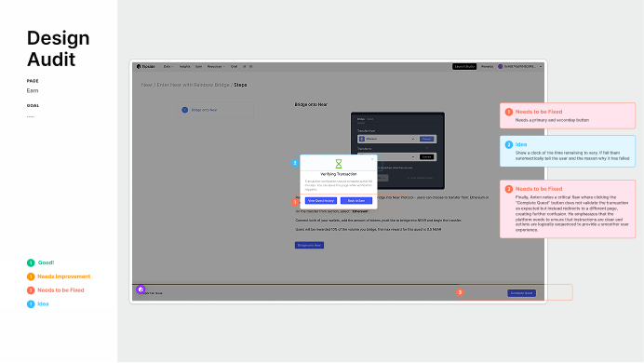This screenshot has height=363, width=644.
Task: Close the Verifying Transaction dialog
Action: pyautogui.click(x=372, y=159)
